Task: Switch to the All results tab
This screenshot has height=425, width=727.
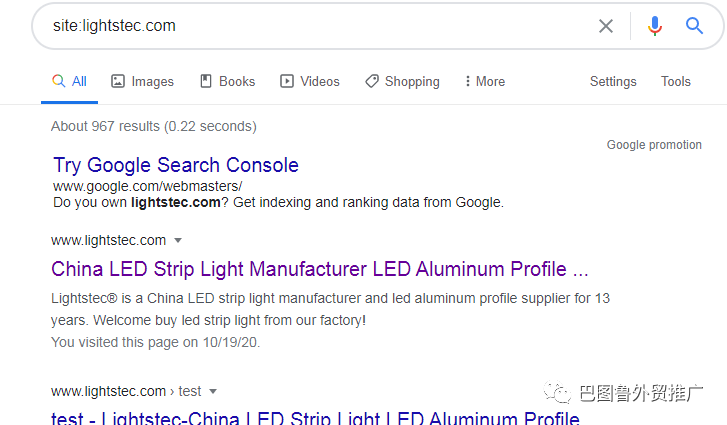Action: coord(70,81)
